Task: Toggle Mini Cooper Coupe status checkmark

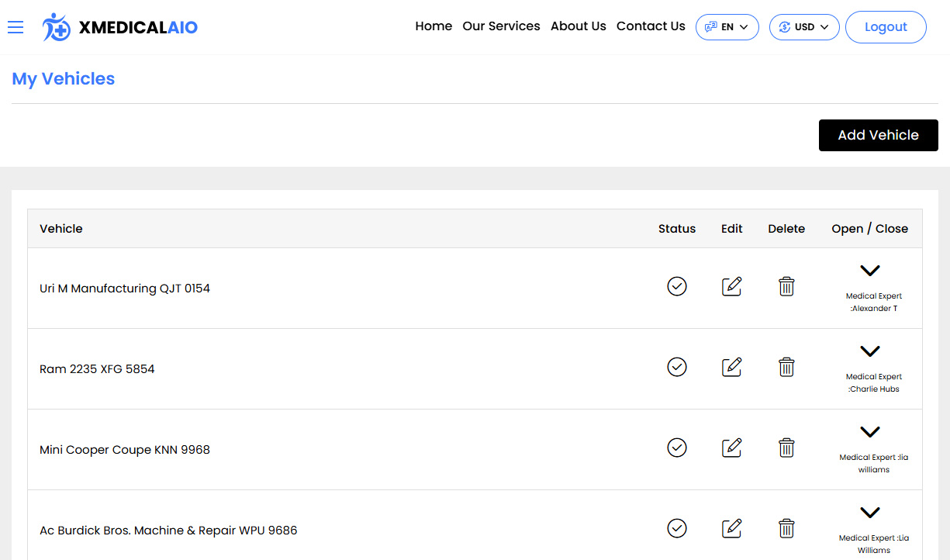Action: [x=677, y=448]
